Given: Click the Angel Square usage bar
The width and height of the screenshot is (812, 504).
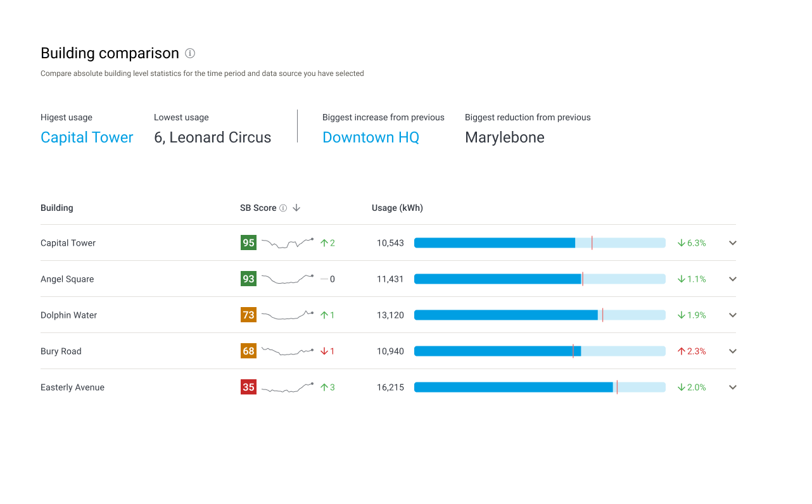Looking at the screenshot, I should 540,279.
